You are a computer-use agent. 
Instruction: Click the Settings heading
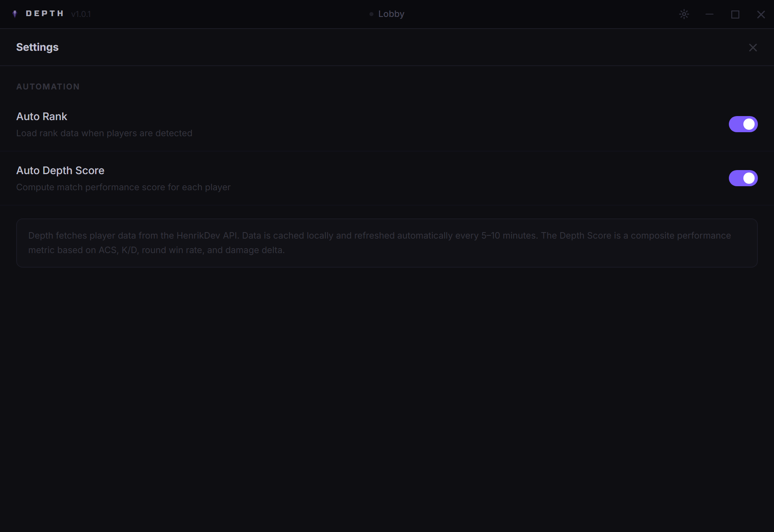pyautogui.click(x=37, y=47)
